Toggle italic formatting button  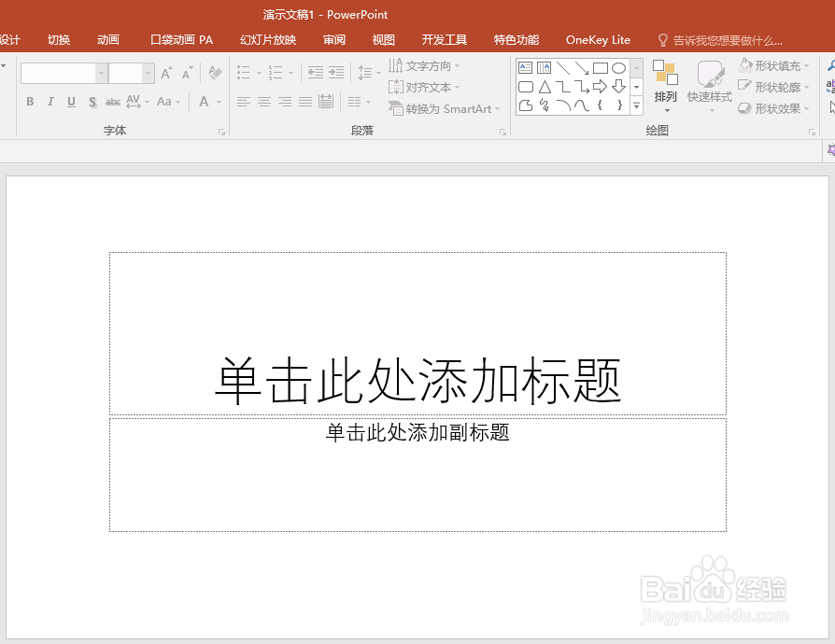(50, 101)
